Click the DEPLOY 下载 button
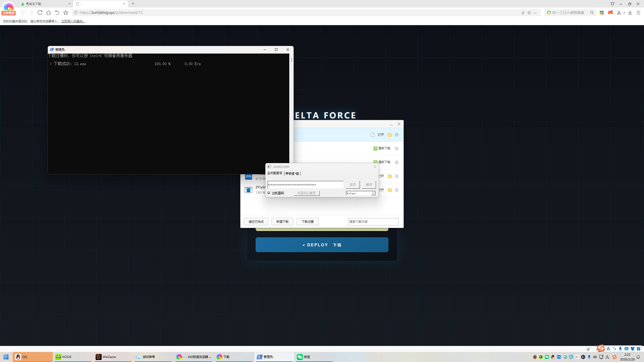Viewport: 644px width, 362px height. (x=322, y=245)
